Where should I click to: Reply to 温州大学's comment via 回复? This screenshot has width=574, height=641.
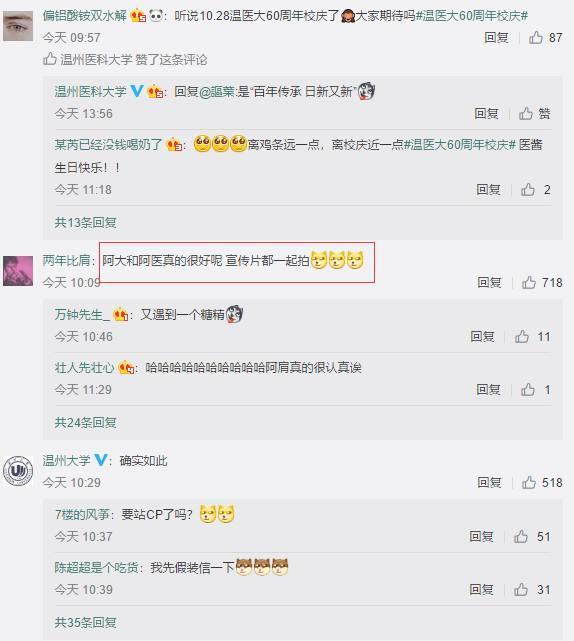489,482
